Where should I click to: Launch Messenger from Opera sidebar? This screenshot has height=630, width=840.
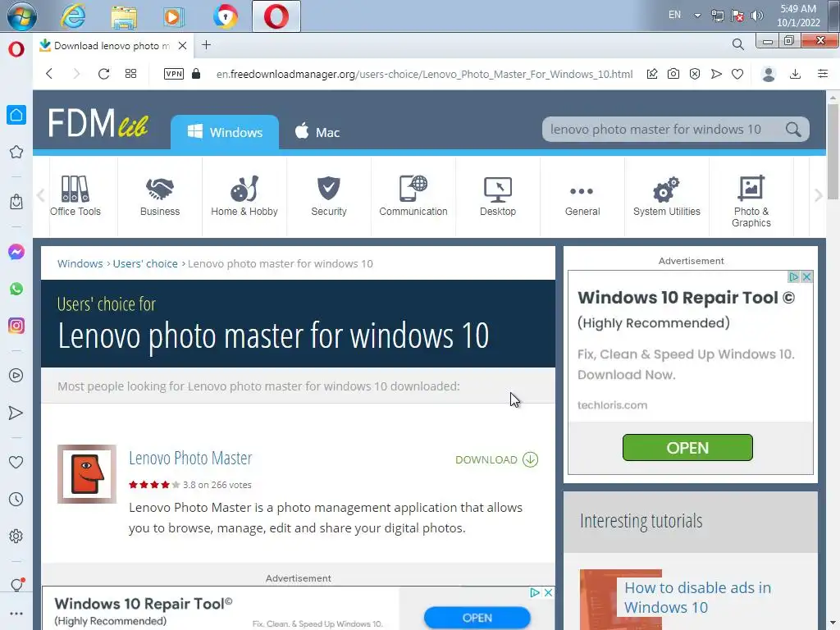coord(16,252)
